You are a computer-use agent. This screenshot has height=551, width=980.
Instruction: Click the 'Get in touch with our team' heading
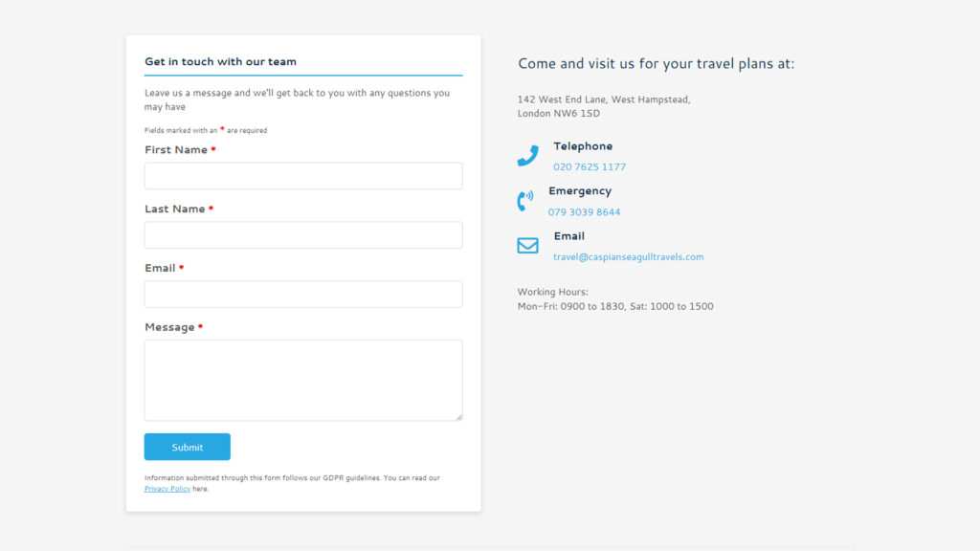[221, 61]
